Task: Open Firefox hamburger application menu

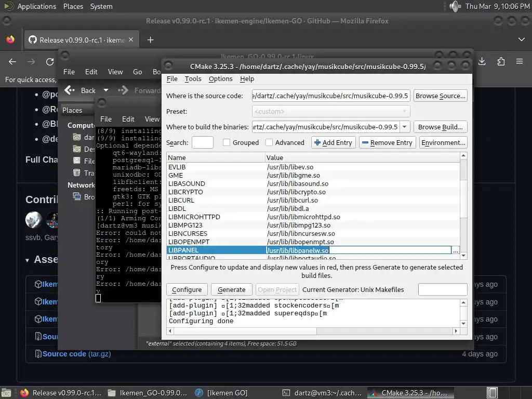Action: 520,61
